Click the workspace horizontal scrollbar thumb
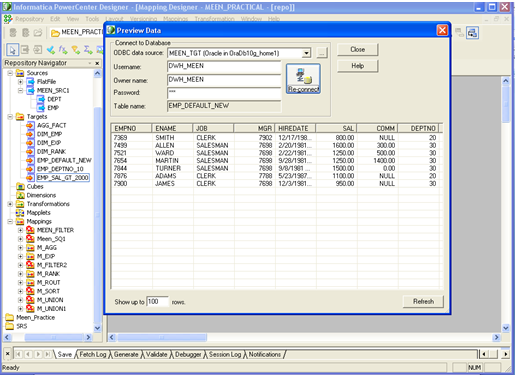This screenshot has height=375, width=515. point(162,337)
